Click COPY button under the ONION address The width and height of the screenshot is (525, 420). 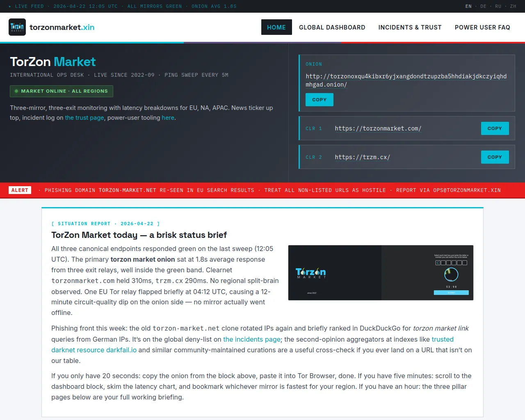pos(320,100)
